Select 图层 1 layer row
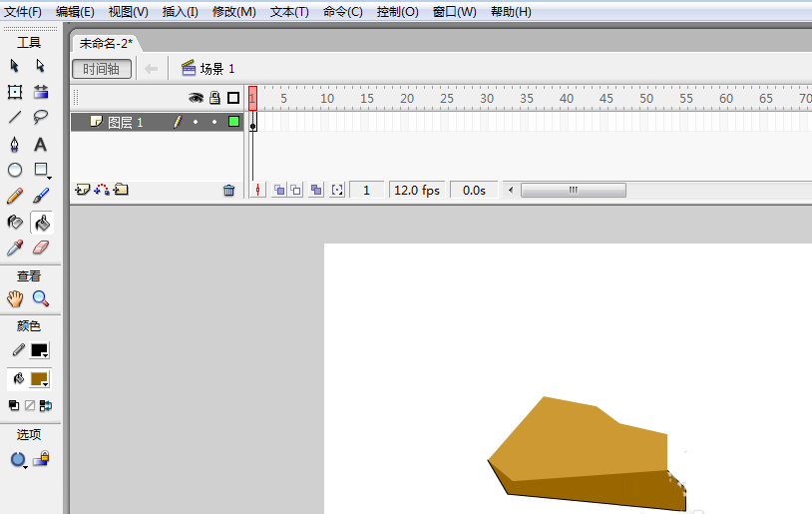 [x=157, y=122]
